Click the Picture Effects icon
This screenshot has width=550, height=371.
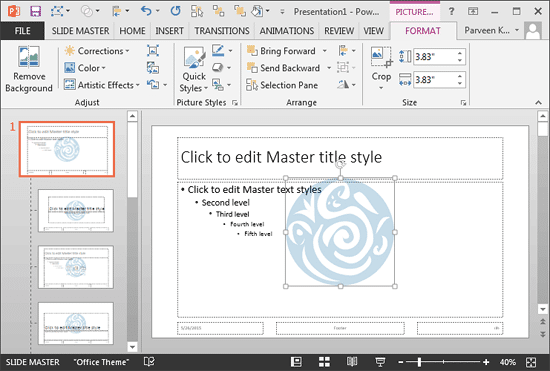pyautogui.click(x=218, y=67)
